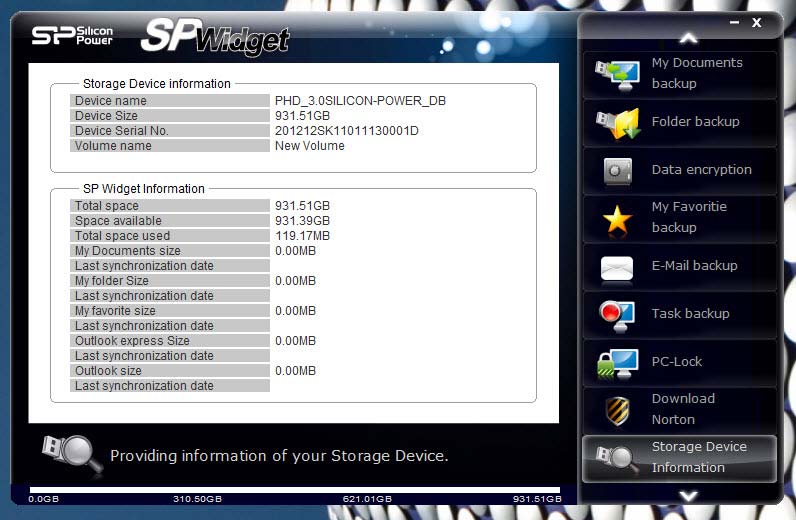The width and height of the screenshot is (796, 520).
Task: Click the My Documents backup icon
Action: (617, 73)
